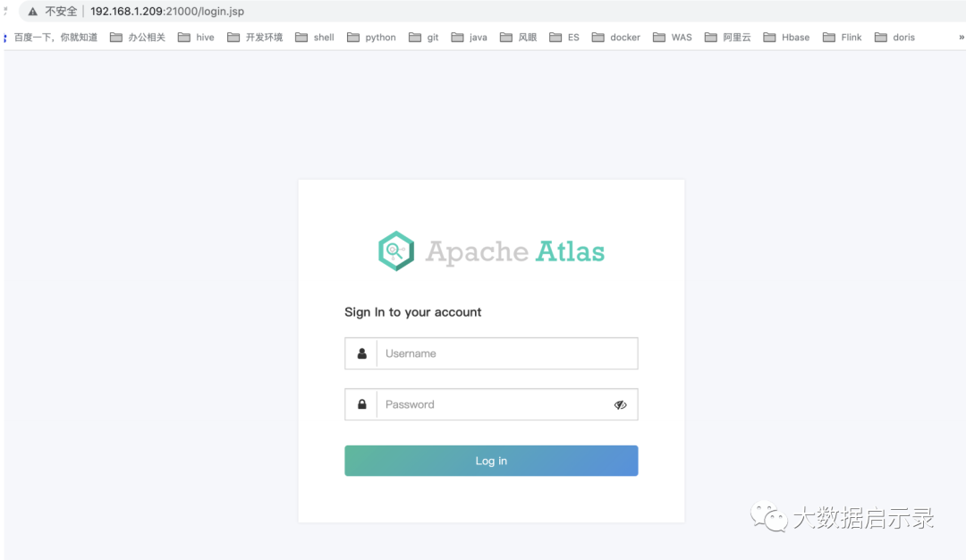The width and height of the screenshot is (966, 560).
Task: Open the 百度一下，你就知道 bookmark
Action: coord(55,38)
